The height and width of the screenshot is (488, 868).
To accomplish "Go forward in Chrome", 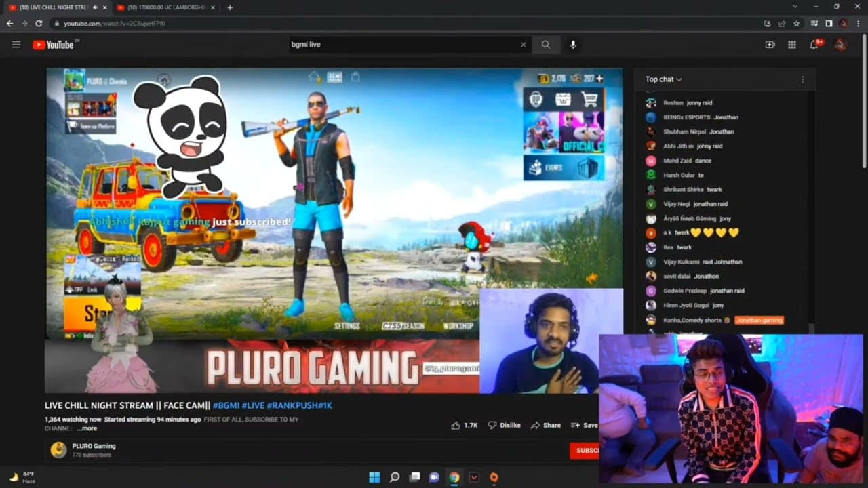I will tap(24, 24).
